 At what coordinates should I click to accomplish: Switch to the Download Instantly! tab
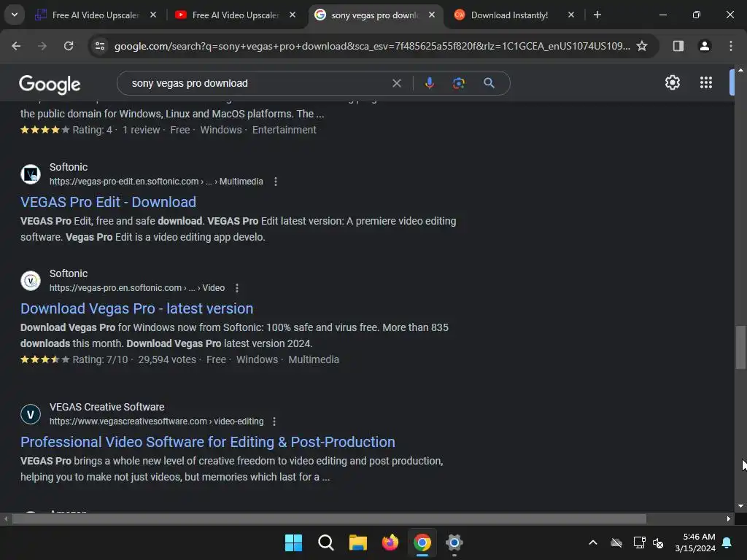509,15
